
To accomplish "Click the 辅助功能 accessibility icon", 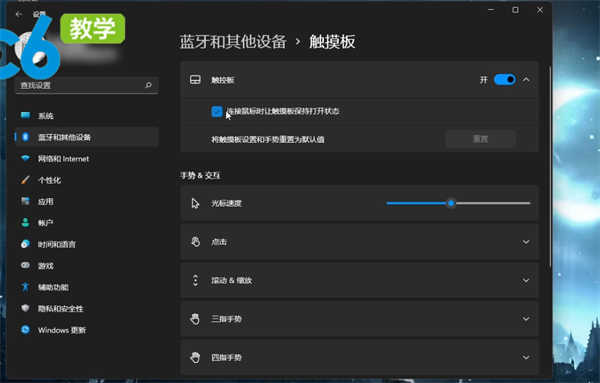I will [x=25, y=287].
